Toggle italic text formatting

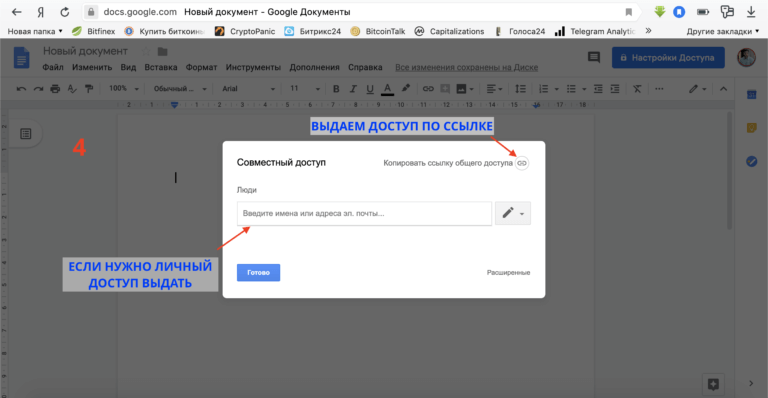(x=353, y=89)
